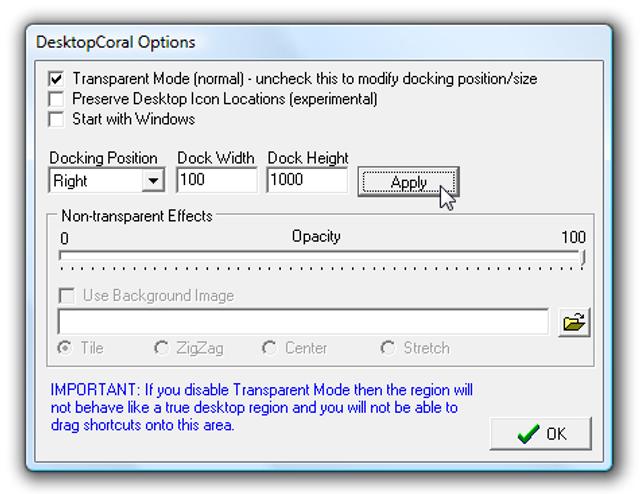Click the Dock Height input field
The height and width of the screenshot is (494, 640).
click(306, 181)
